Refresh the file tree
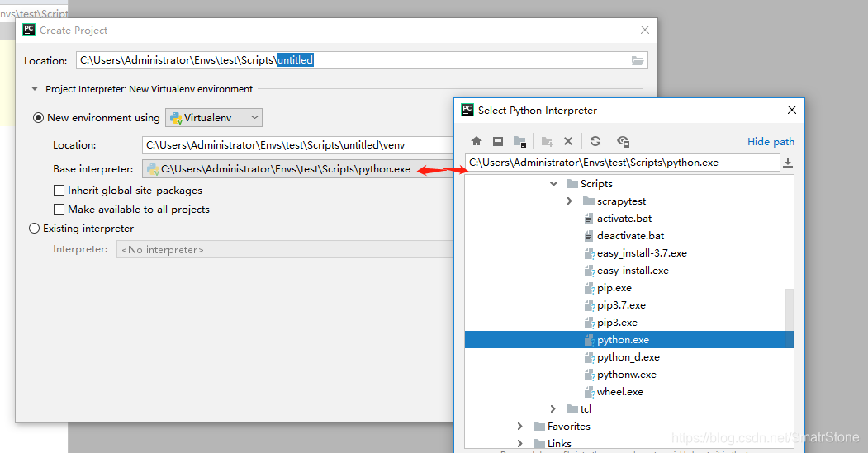Screen dimensions: 868x453 coord(595,141)
